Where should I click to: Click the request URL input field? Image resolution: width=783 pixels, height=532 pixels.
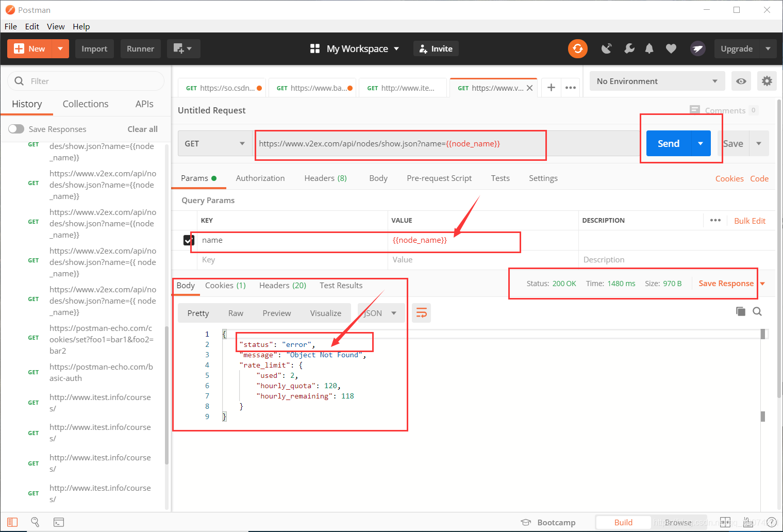[x=446, y=143]
